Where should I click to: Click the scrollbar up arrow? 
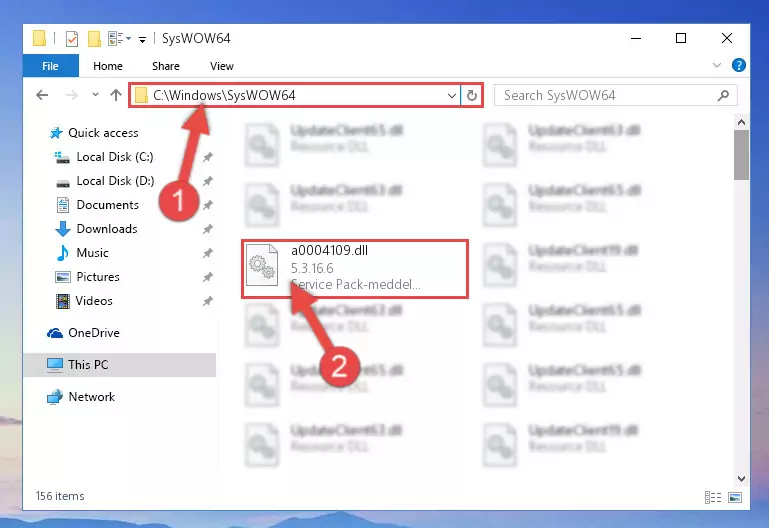[741, 122]
